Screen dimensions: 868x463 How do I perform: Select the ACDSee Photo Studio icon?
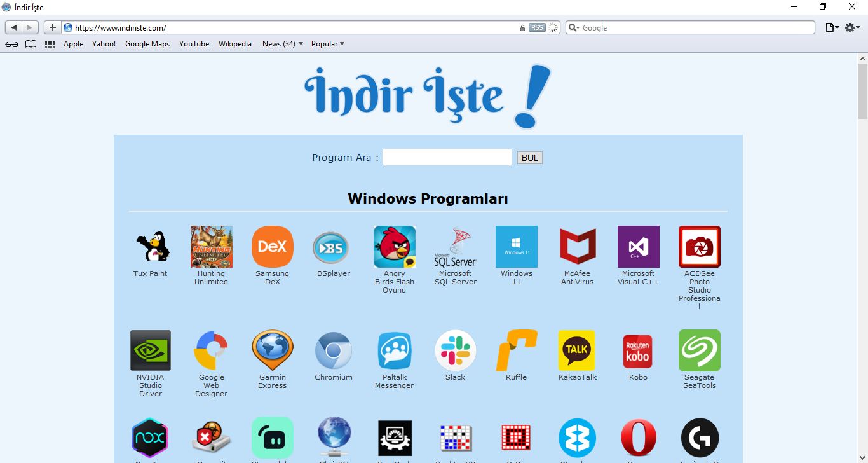pos(700,247)
